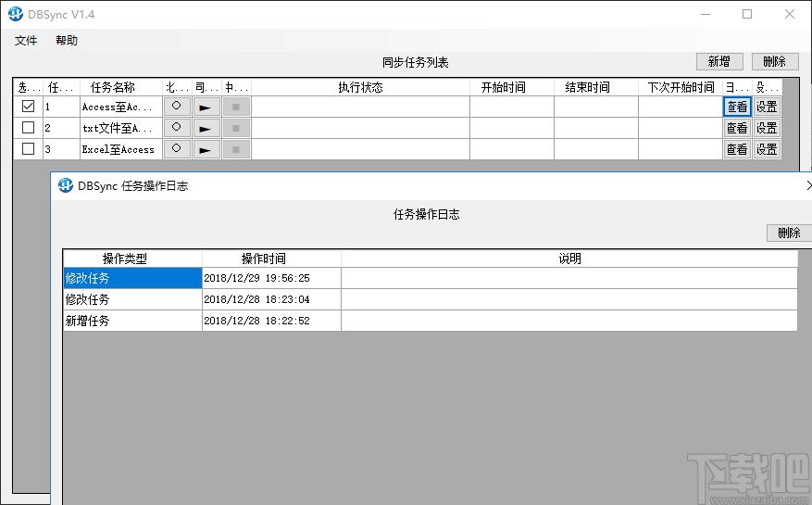Play the Excel至Access sync task

[x=206, y=149]
